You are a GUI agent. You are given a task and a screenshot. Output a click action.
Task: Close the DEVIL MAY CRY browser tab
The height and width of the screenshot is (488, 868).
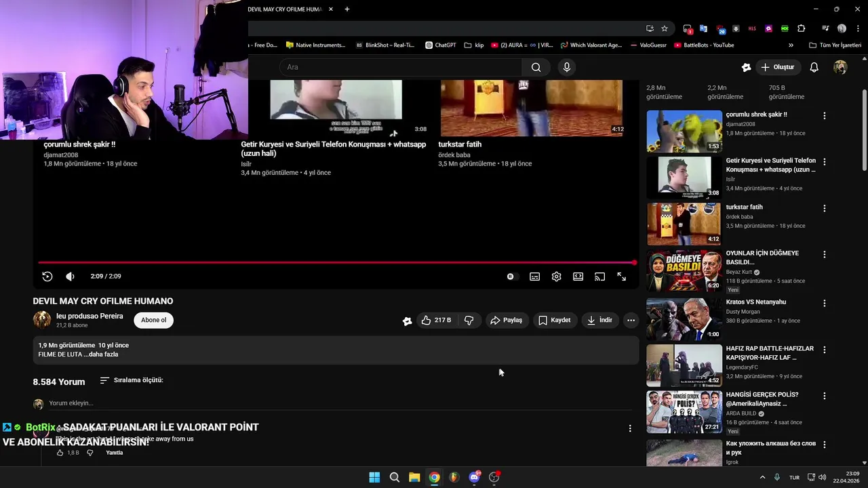331,9
